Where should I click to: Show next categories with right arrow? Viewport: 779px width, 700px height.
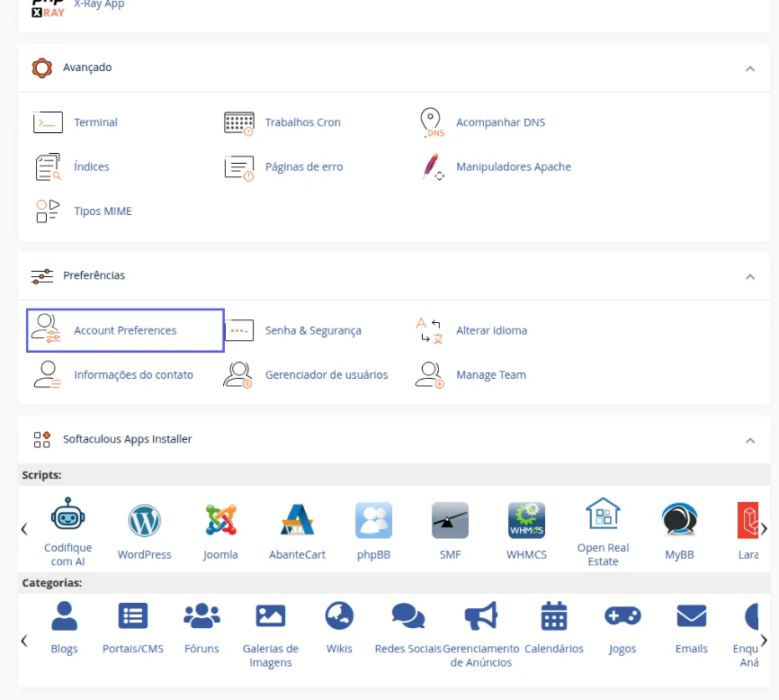pos(764,641)
